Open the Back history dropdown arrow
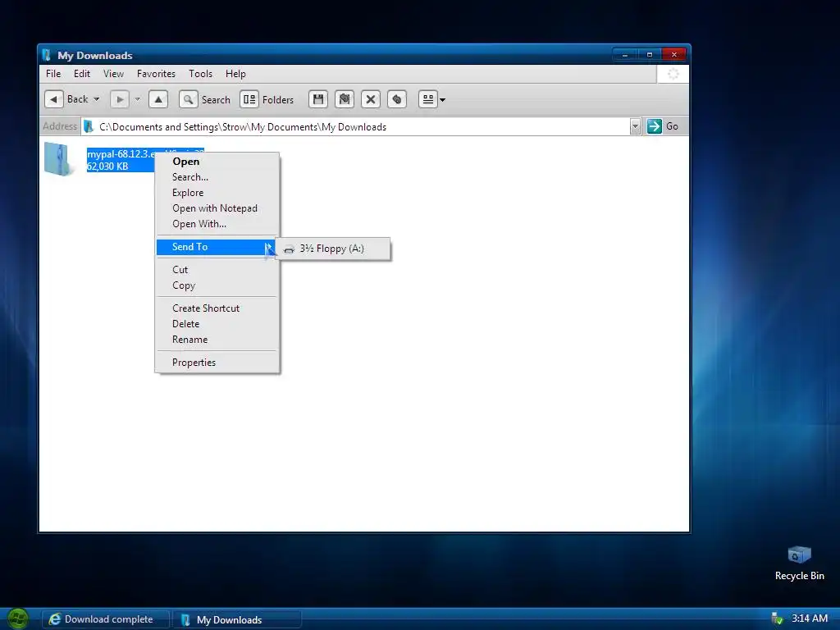840x630 pixels. tap(97, 99)
